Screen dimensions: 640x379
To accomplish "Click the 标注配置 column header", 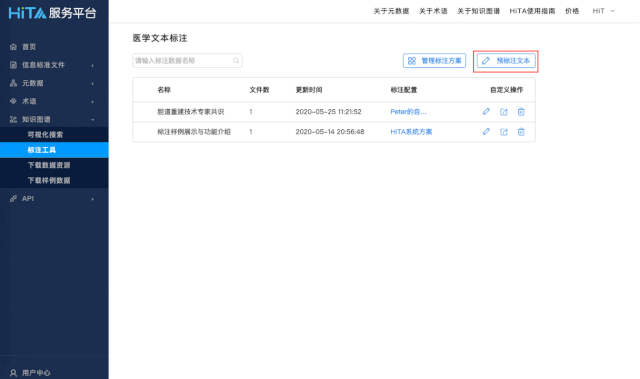I will 404,90.
